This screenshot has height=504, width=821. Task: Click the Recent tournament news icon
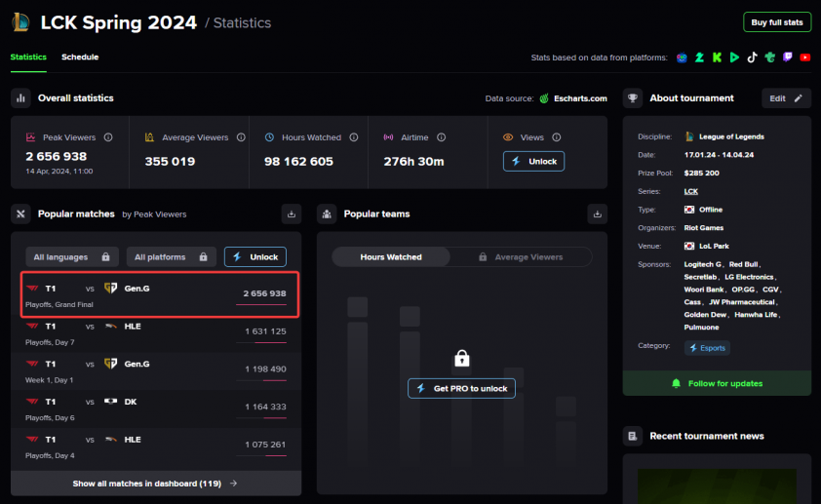click(x=633, y=436)
